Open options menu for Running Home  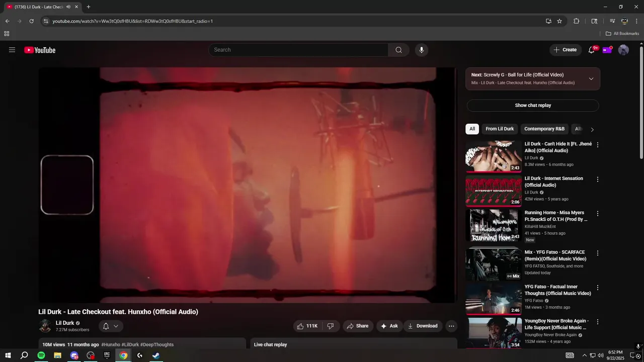[598, 213]
